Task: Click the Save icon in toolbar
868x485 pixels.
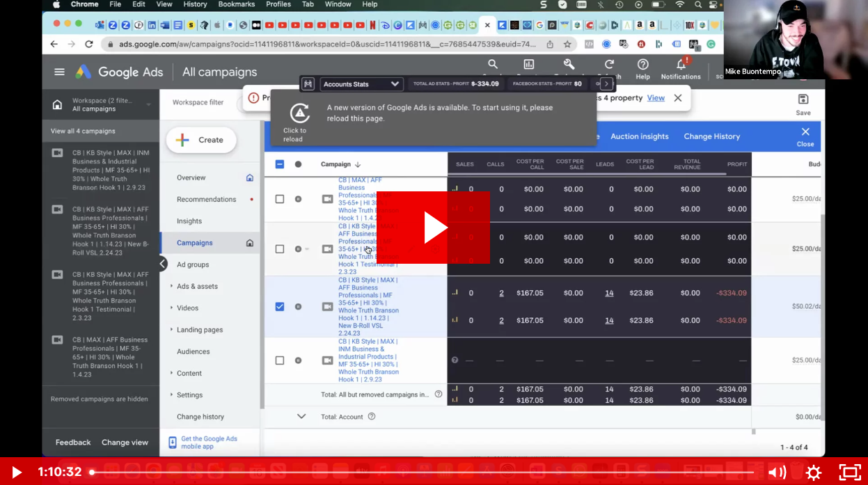Action: pos(803,100)
